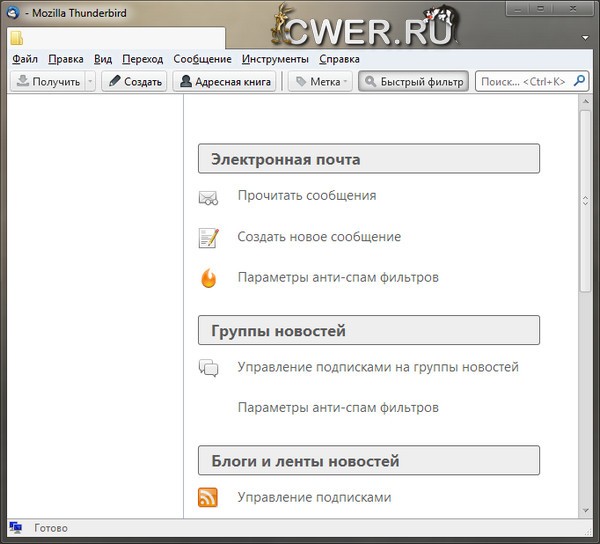Click the online status icon in status bar

16,528
